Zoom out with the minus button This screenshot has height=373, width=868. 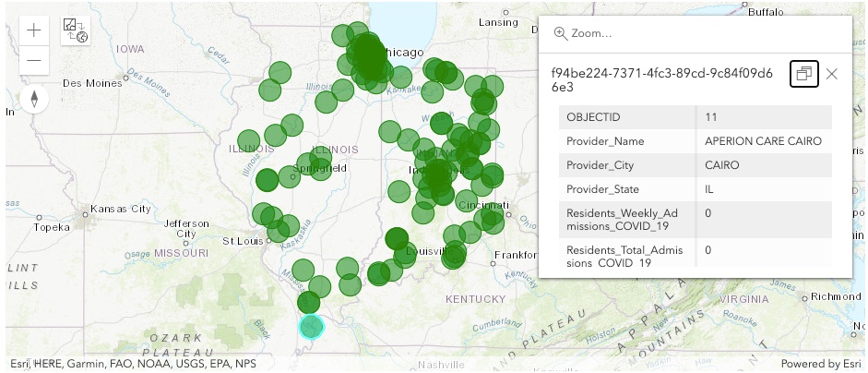(34, 61)
